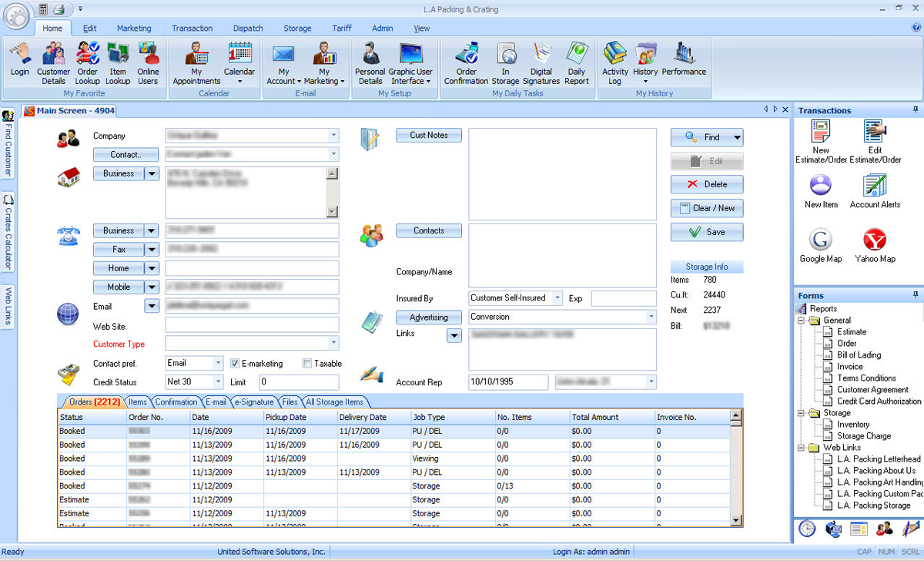
Task: Open the e-Signature tab
Action: tap(254, 401)
